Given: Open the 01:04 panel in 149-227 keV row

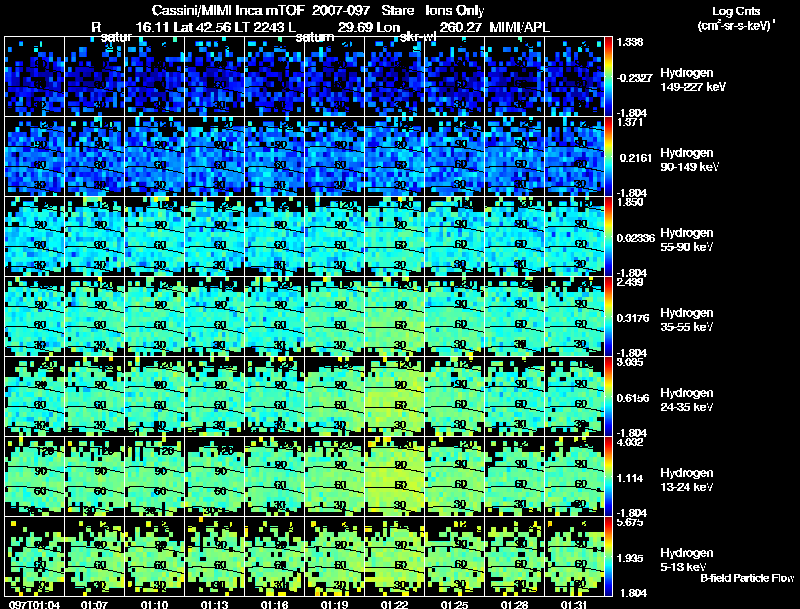Looking at the screenshot, I should coord(35,77).
